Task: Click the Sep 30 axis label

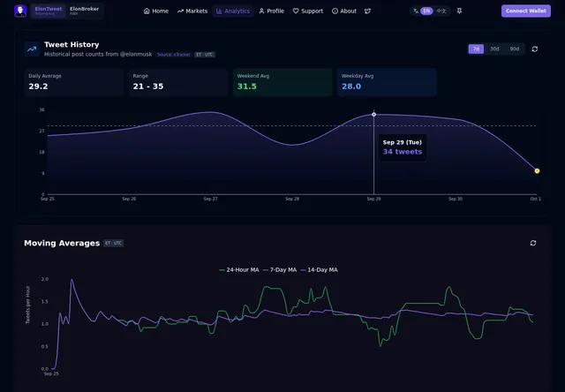Action: [456, 199]
